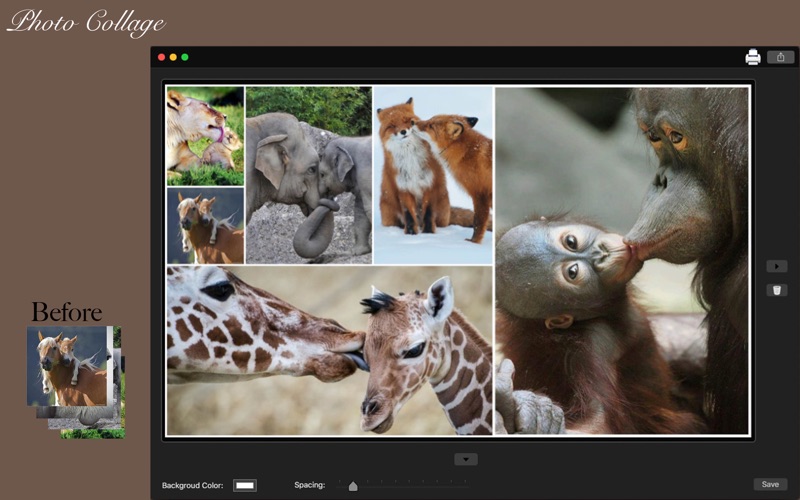This screenshot has width=800, height=500.
Task: Maximize window with green button
Action: (x=185, y=57)
